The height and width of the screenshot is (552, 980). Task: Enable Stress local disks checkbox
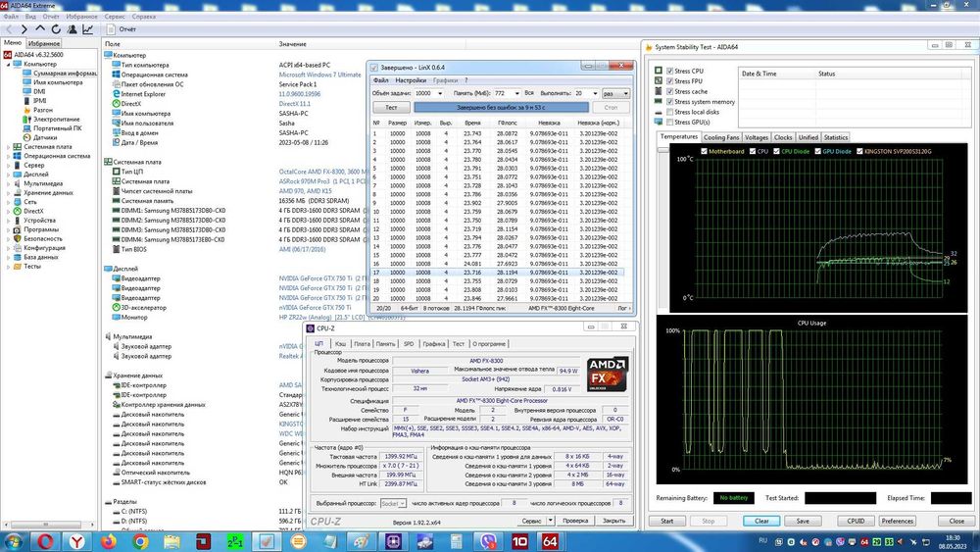click(669, 112)
